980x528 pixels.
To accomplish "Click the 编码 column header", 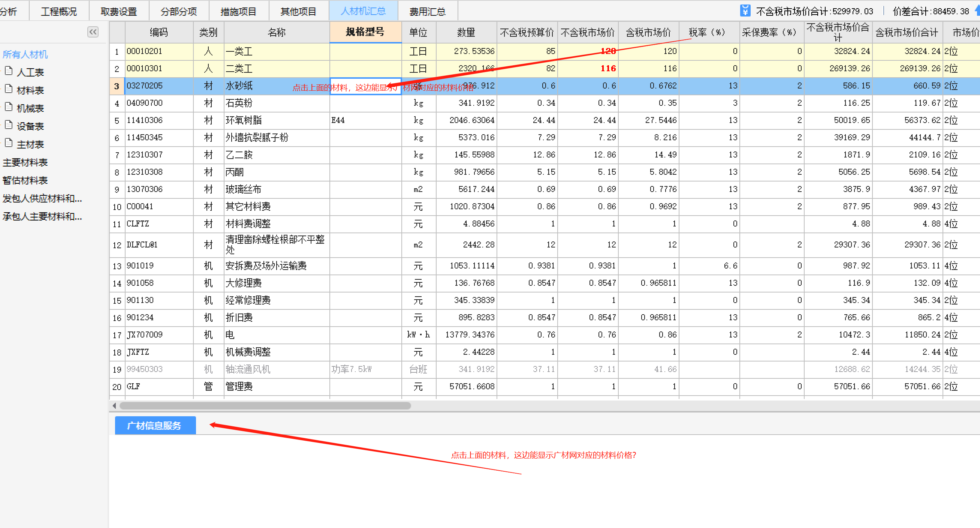I will coord(159,32).
